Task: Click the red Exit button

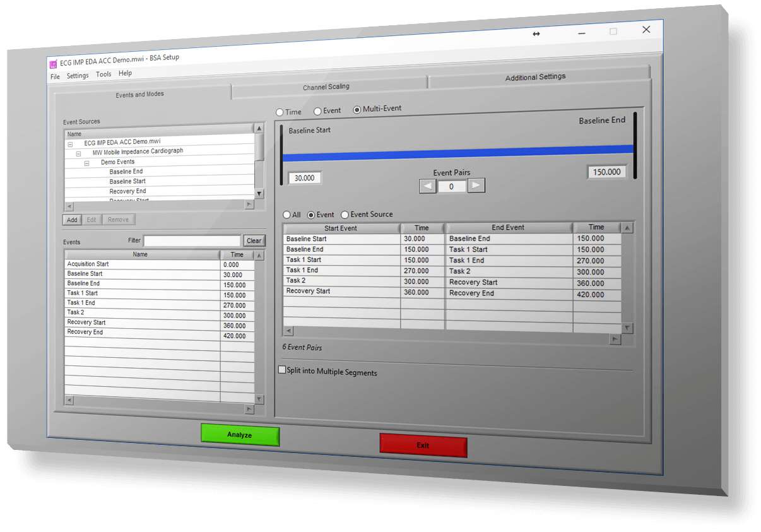Action: click(x=423, y=445)
